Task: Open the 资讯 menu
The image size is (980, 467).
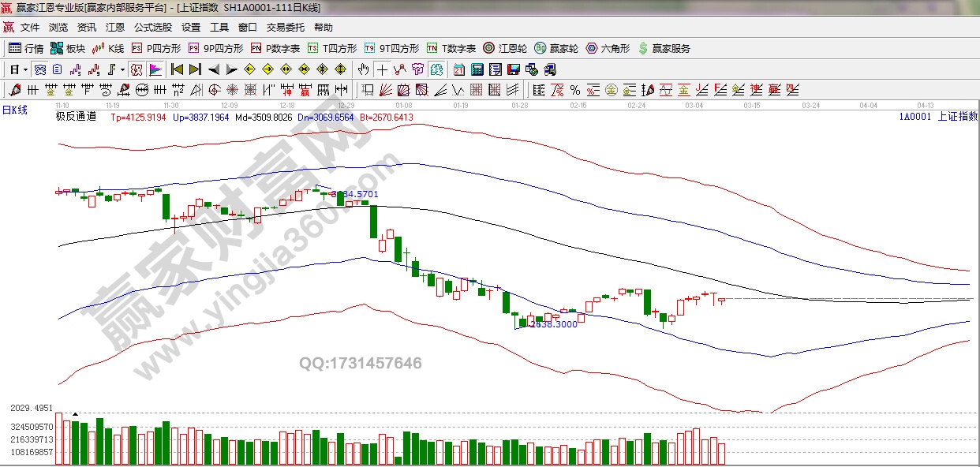Action: coord(87,27)
